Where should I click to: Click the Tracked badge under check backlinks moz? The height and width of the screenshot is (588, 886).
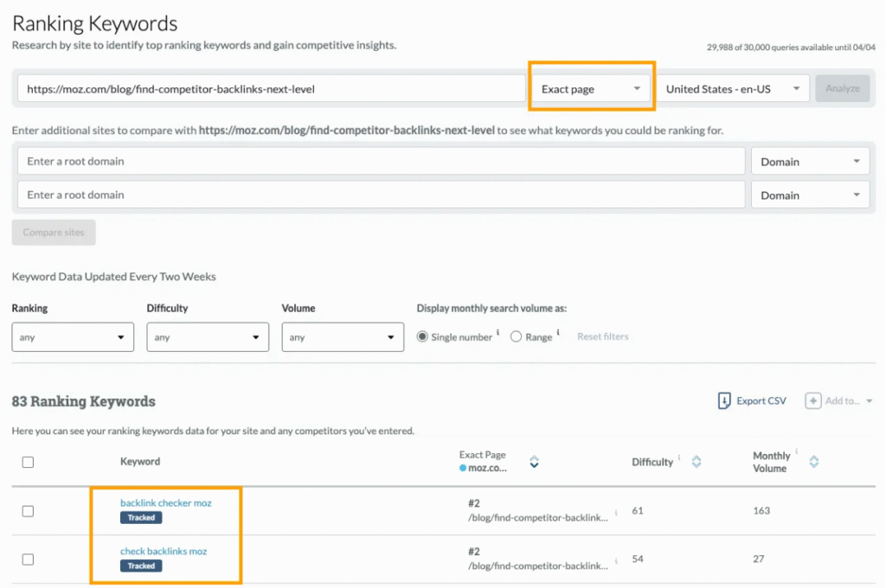tap(141, 566)
